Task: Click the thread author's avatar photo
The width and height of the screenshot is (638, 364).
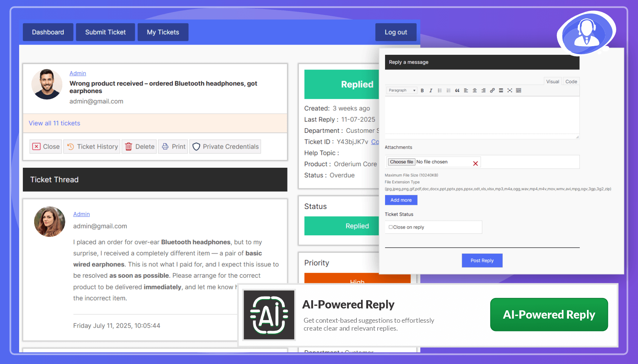Action: coord(50,221)
